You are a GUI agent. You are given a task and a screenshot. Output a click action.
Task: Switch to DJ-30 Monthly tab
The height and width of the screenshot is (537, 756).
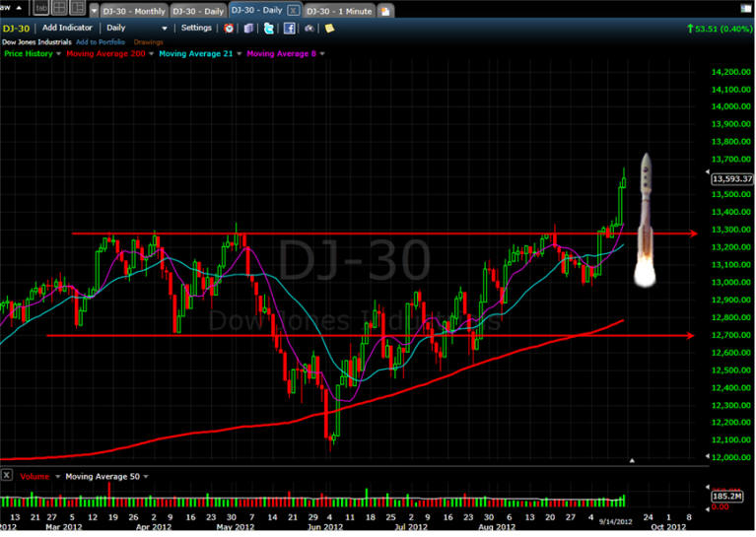click(134, 11)
